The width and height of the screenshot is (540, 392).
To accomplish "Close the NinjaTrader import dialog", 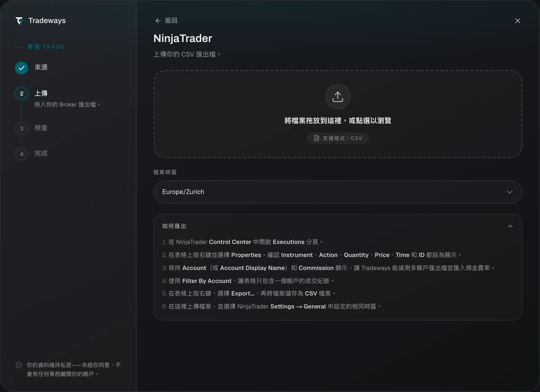I will [x=517, y=21].
